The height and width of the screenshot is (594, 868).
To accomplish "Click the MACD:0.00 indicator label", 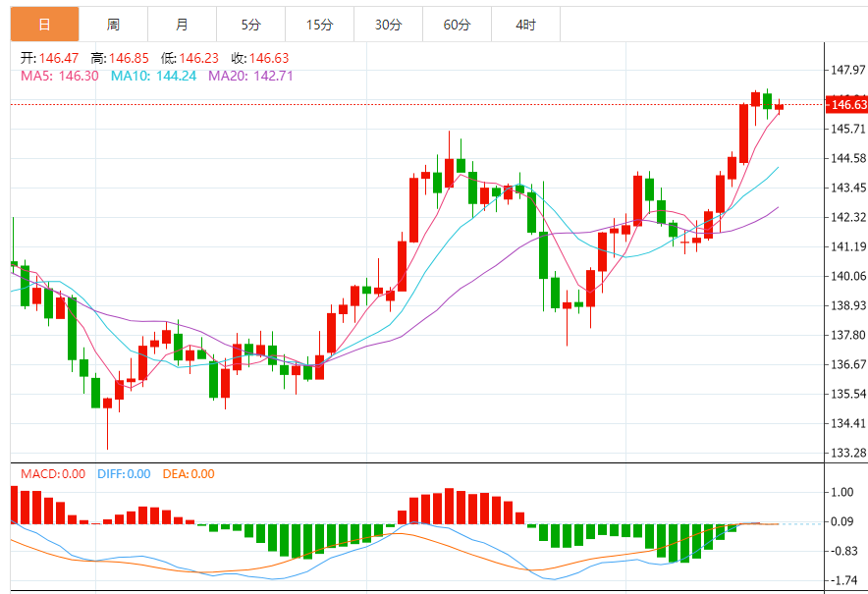I will point(53,474).
